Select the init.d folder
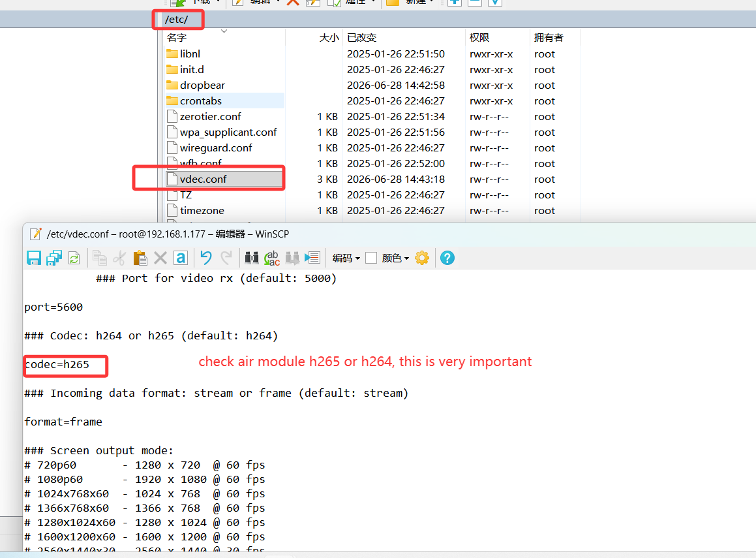Viewport: 756px width, 558px height. click(192, 69)
